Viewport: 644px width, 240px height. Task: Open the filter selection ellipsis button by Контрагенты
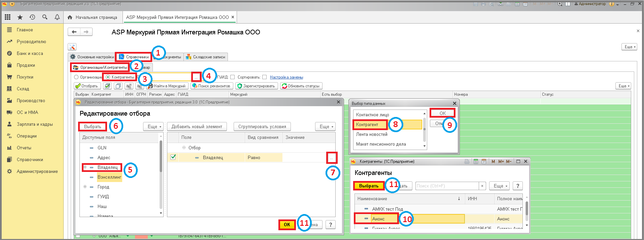196,77
